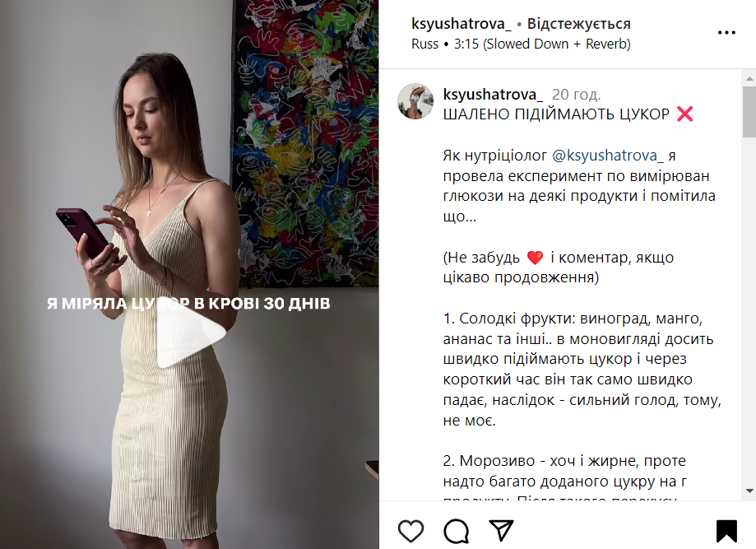The width and height of the screenshot is (756, 549).
Task: Click the ksyushatrova_ profile avatar
Action: click(415, 100)
